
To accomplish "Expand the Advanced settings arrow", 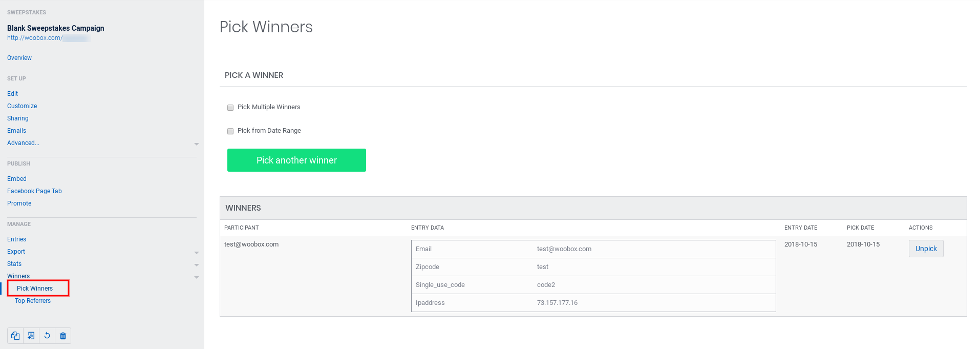I will [x=196, y=144].
